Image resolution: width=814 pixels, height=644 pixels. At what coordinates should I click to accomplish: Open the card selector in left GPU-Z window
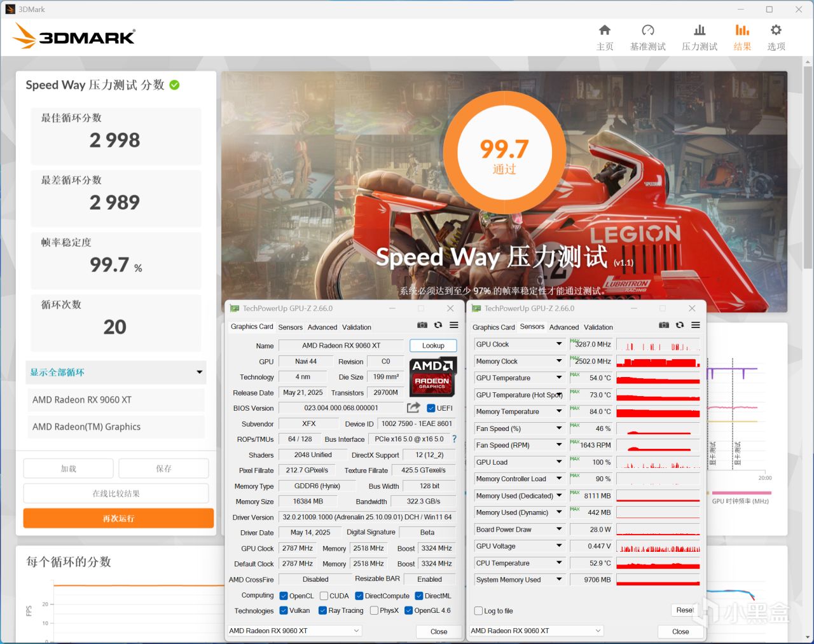tap(295, 631)
